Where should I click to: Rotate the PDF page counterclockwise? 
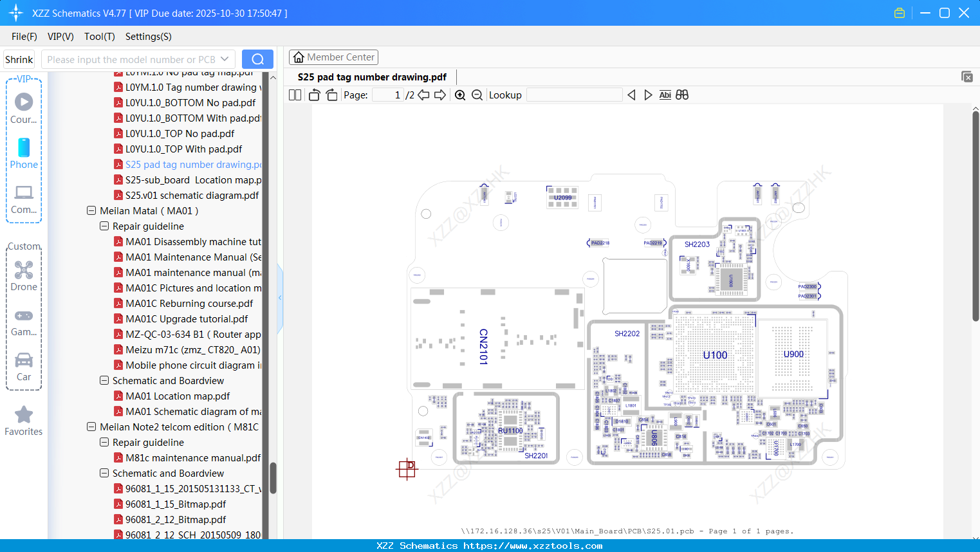tap(313, 95)
